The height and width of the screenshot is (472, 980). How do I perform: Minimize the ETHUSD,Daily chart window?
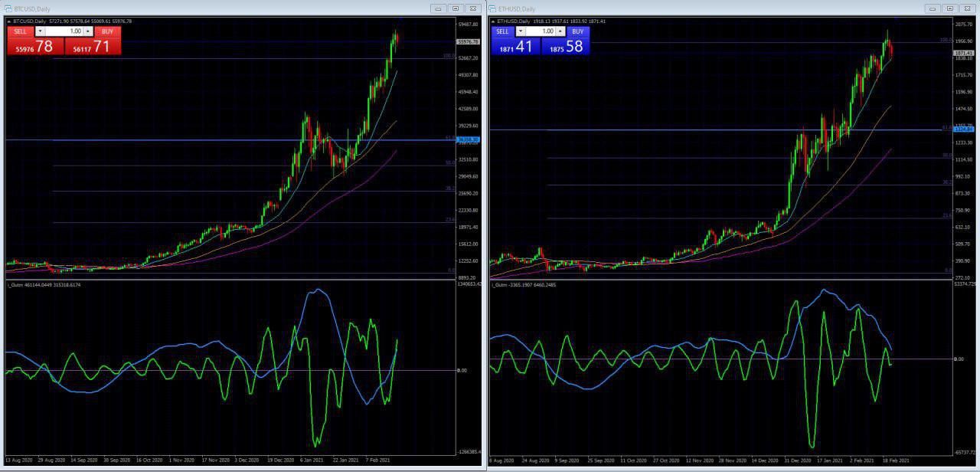933,8
